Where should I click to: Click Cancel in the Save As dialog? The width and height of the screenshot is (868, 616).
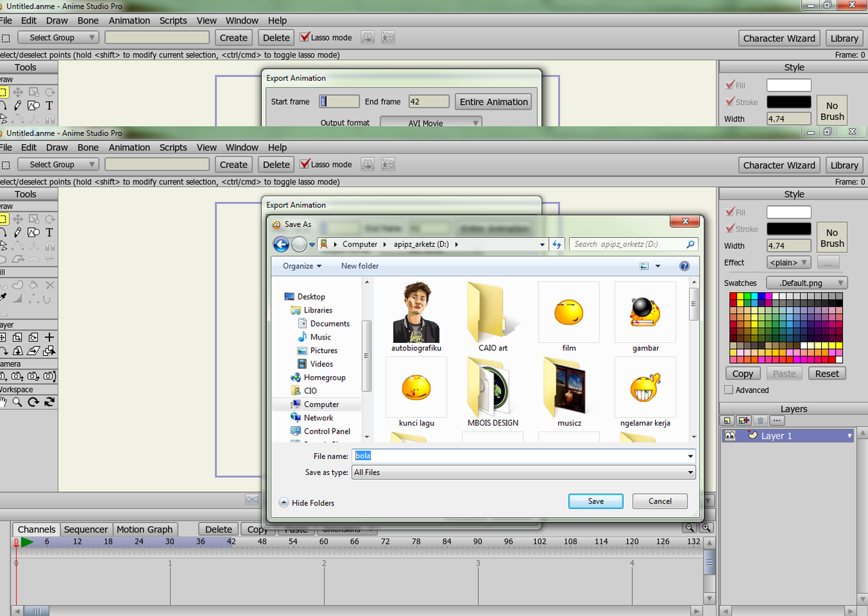click(660, 501)
